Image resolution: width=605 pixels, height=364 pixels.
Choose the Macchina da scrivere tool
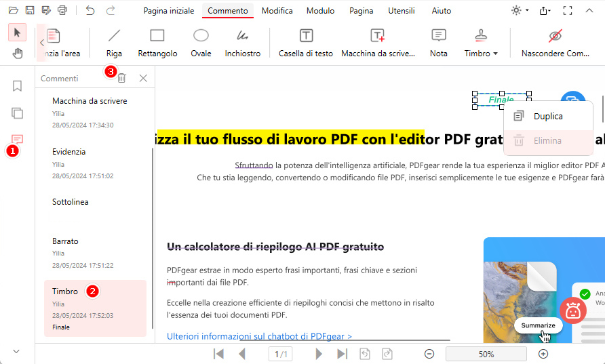click(x=378, y=43)
